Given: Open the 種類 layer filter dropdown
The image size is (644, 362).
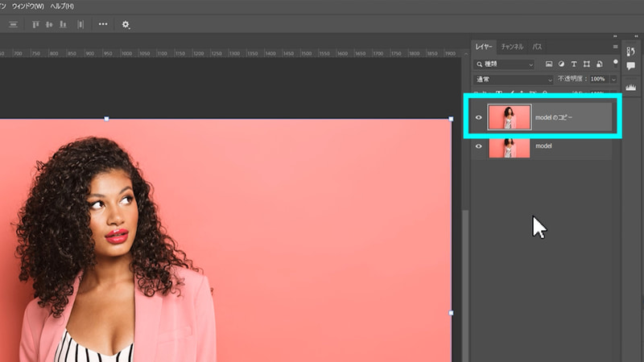Looking at the screenshot, I should tap(505, 64).
